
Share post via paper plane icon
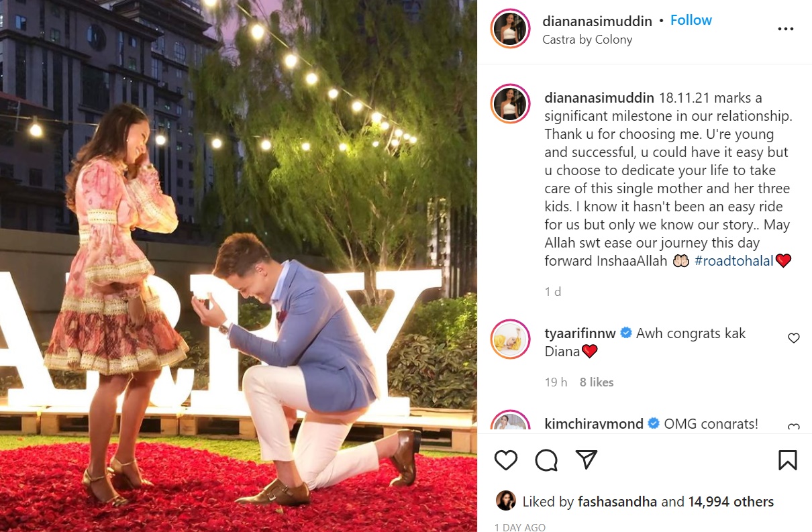(587, 460)
